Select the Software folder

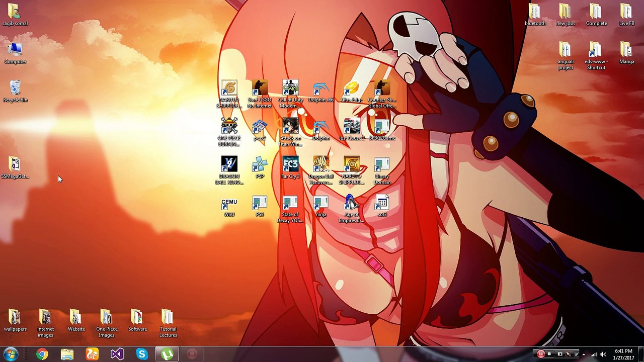click(137, 321)
